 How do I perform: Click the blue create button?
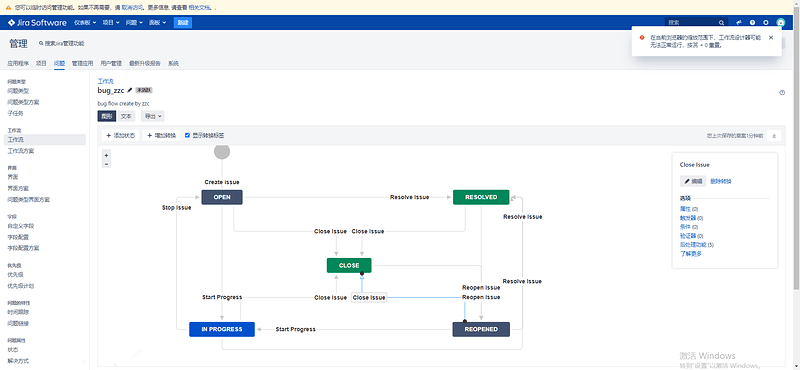pyautogui.click(x=183, y=22)
